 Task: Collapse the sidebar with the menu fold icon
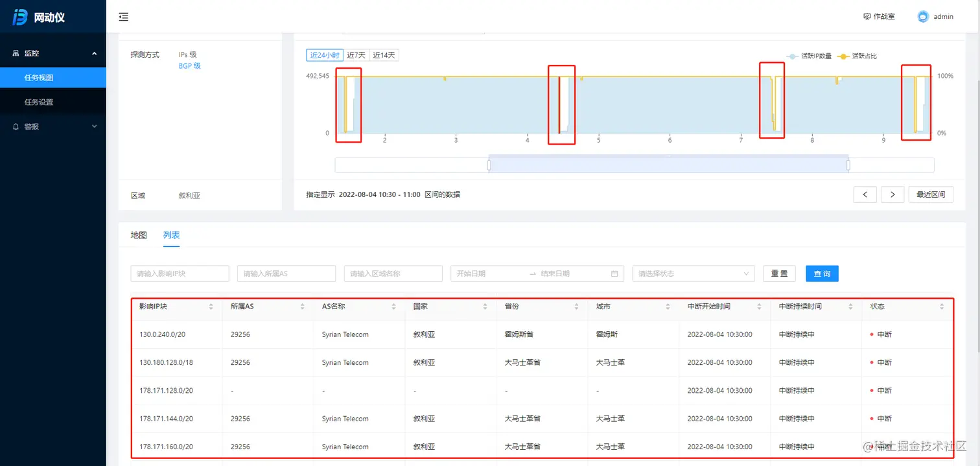[123, 17]
